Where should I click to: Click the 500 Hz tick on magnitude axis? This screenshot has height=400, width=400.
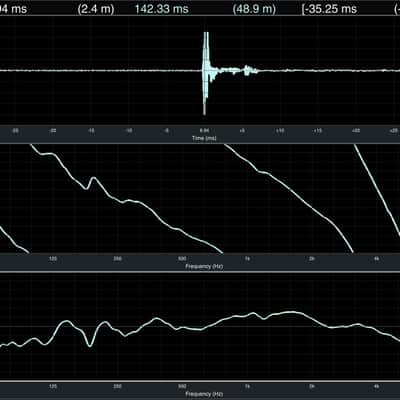pos(182,386)
